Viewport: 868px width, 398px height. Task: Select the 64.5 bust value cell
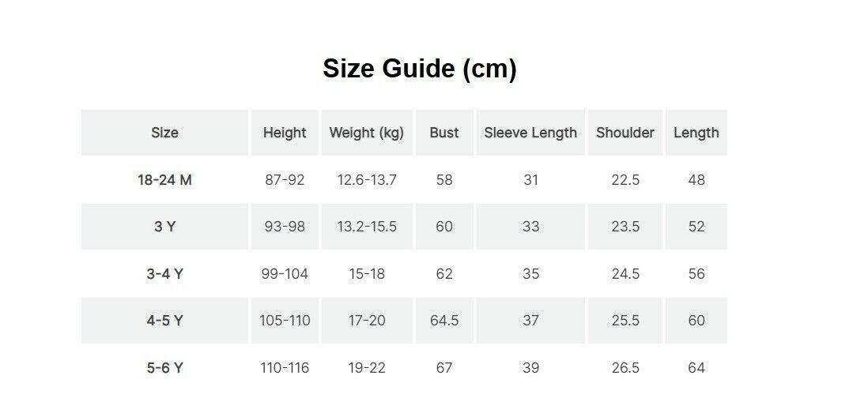coord(444,321)
